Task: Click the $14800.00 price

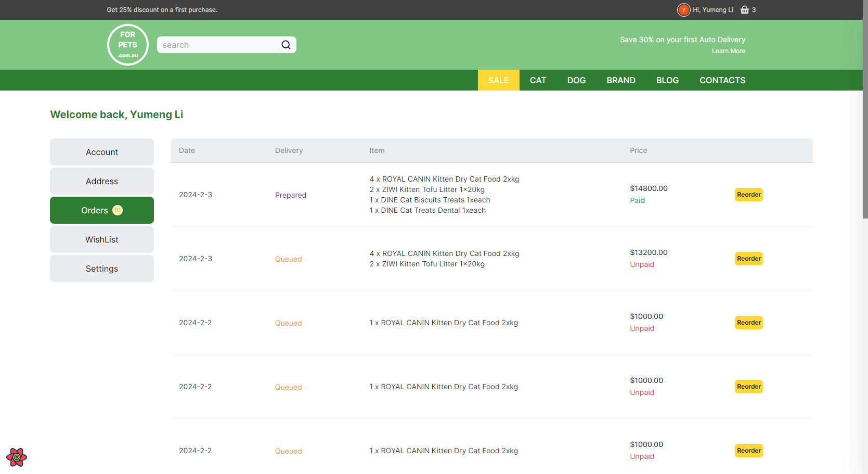Action: pyautogui.click(x=649, y=188)
